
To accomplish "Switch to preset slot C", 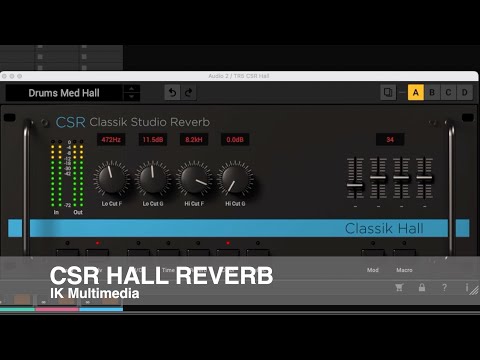I will 448,92.
